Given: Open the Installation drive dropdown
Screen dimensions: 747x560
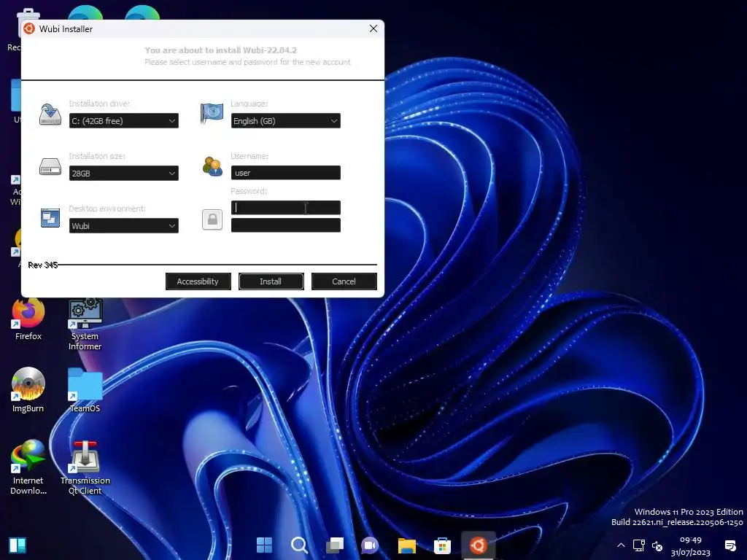Looking at the screenshot, I should pos(124,121).
